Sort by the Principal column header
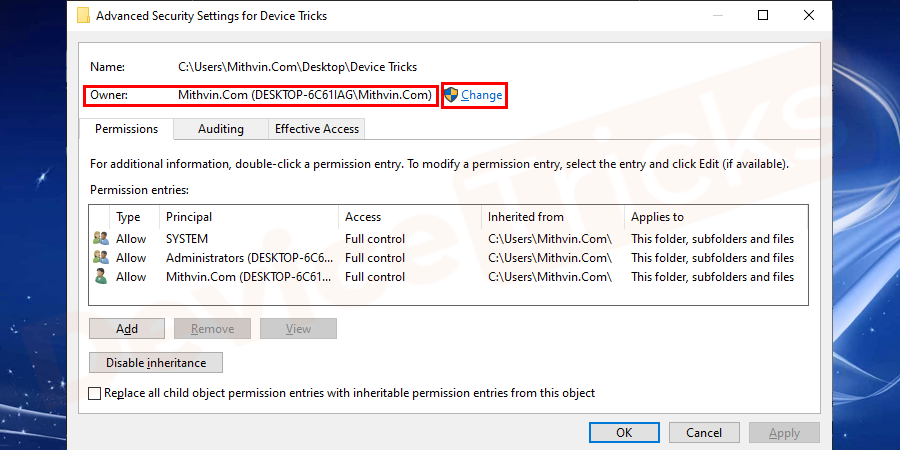 (x=189, y=217)
